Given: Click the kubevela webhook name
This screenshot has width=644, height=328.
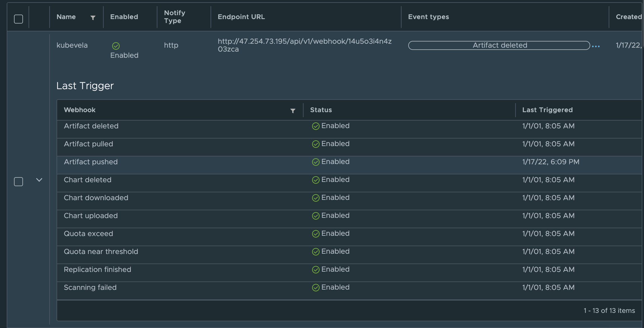Looking at the screenshot, I should 72,45.
